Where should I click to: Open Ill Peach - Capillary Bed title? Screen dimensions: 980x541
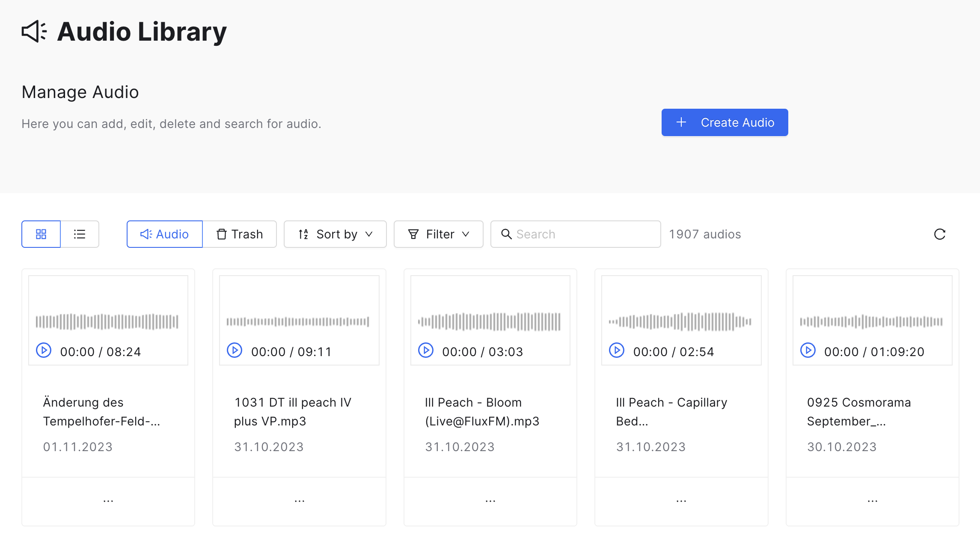pyautogui.click(x=672, y=412)
